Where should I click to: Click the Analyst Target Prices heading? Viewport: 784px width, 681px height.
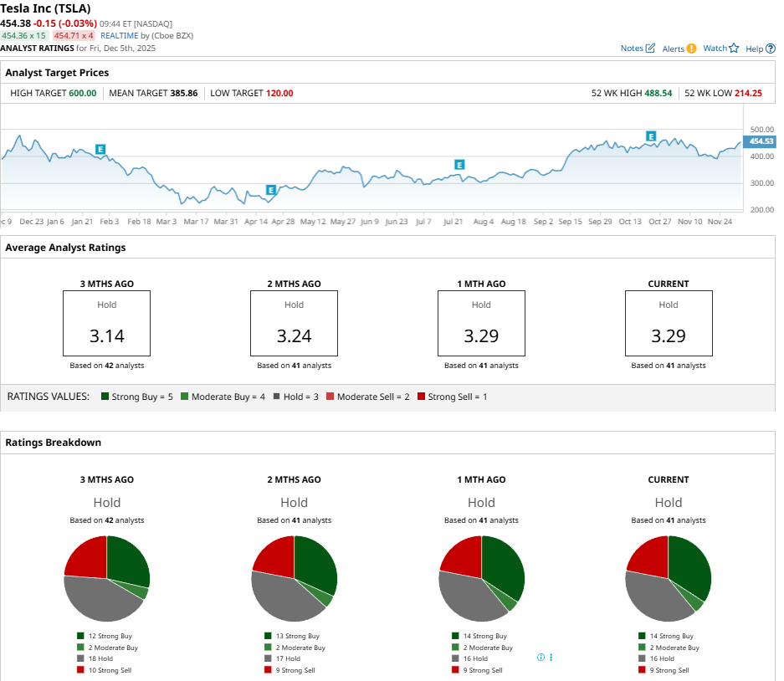57,73
